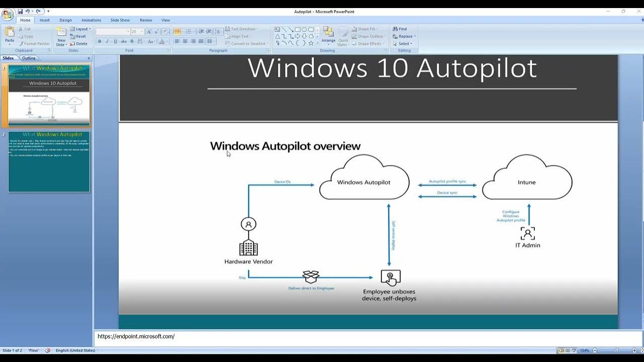Open the Arrange menu
The height and width of the screenshot is (362, 644).
[329, 36]
